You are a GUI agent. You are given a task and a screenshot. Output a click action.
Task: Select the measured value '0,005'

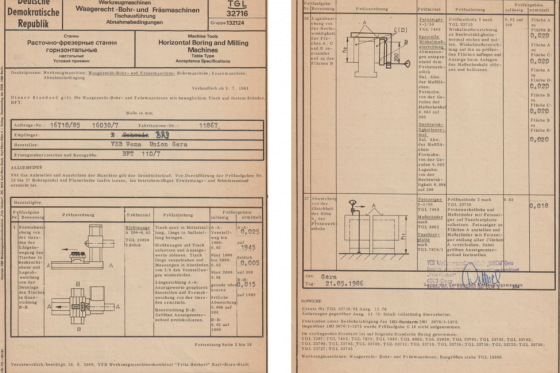click(x=250, y=263)
